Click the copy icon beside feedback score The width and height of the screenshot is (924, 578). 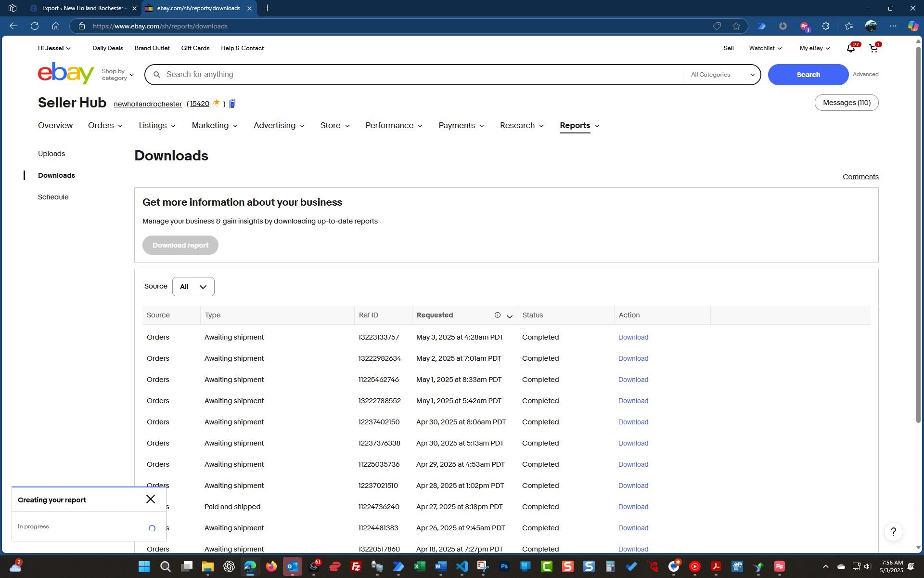pos(232,104)
